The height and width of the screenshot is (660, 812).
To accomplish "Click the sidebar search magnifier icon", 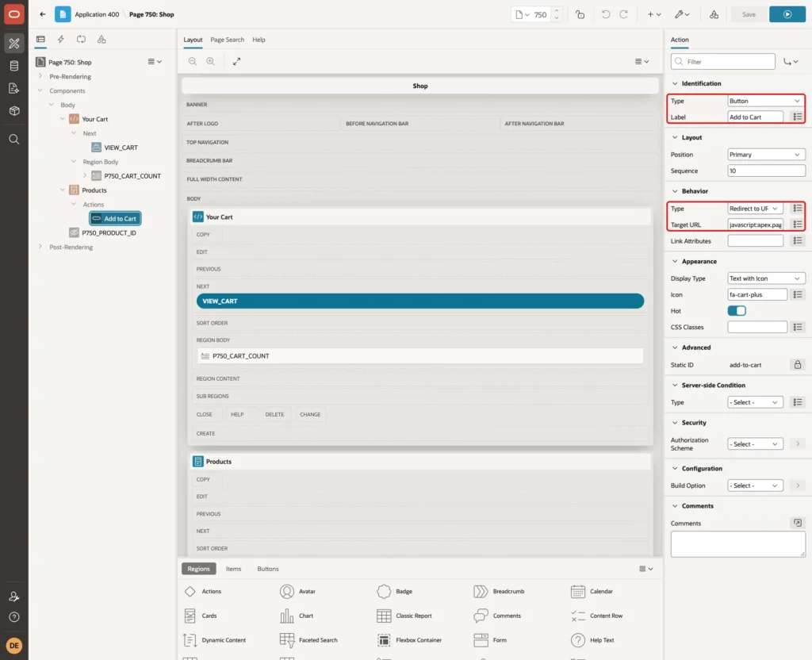I will point(14,140).
